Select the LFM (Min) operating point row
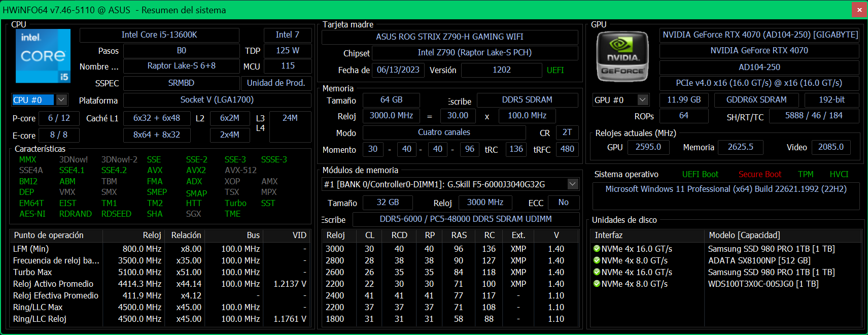This screenshot has width=868, height=335. coord(159,249)
